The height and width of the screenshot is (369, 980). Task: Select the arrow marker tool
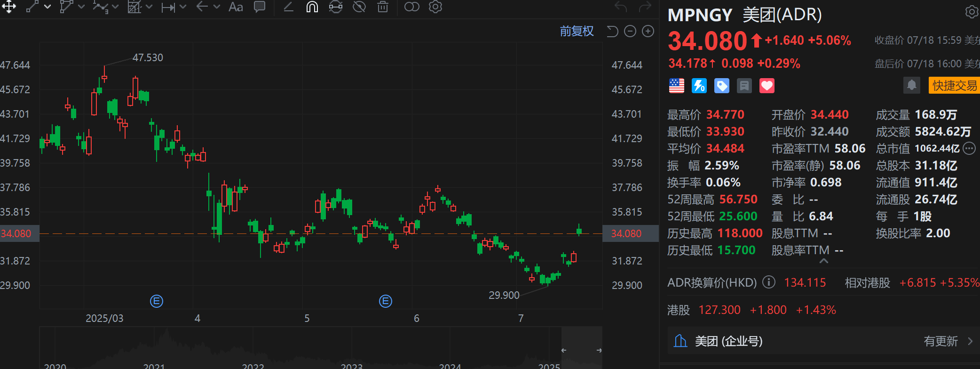[x=202, y=7]
